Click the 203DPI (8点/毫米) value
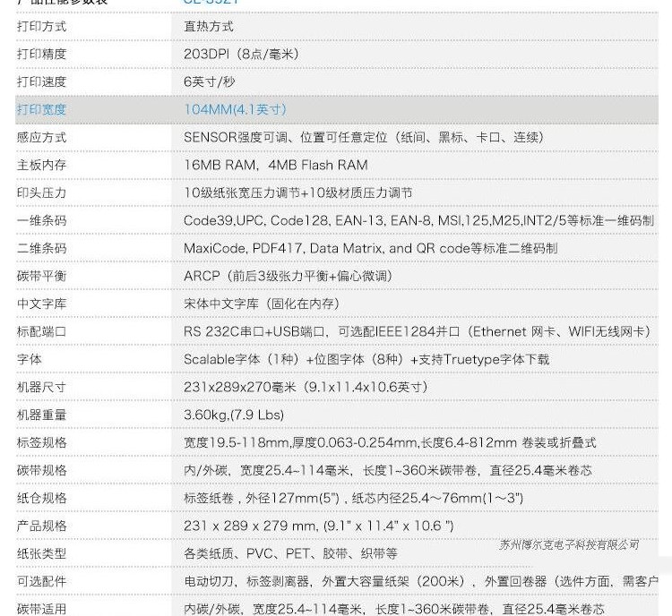 [241, 54]
